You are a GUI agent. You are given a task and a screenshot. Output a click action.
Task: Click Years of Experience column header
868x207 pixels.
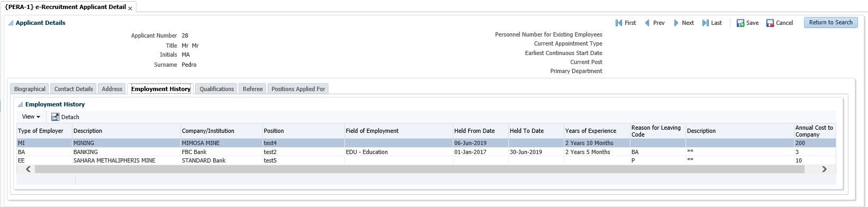click(597, 131)
